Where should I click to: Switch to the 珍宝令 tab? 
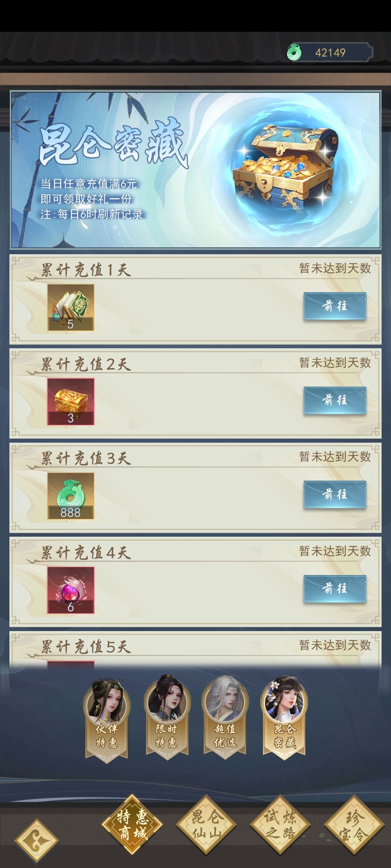tap(354, 825)
